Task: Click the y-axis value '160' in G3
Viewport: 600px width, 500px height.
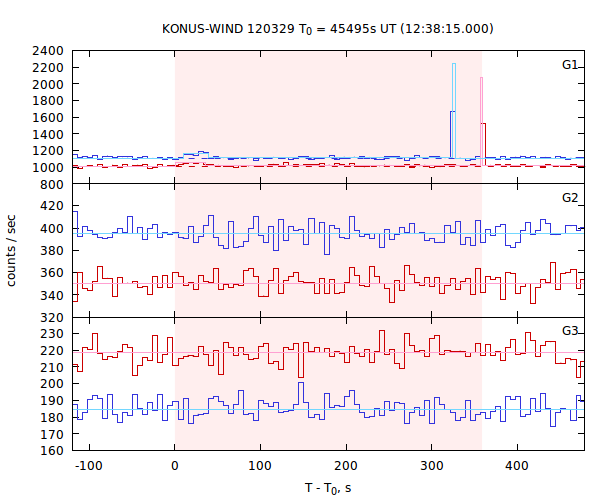Action: pos(52,450)
